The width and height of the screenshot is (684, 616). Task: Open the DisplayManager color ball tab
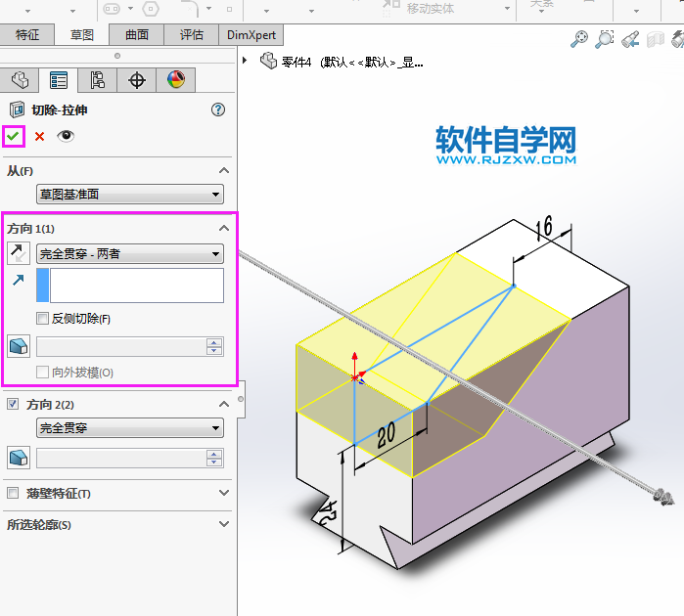[x=176, y=80]
